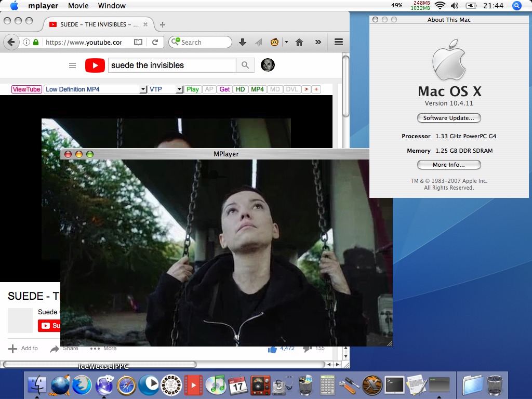The width and height of the screenshot is (532, 399).
Task: Open the volume menu bar icon
Action: tap(455, 6)
